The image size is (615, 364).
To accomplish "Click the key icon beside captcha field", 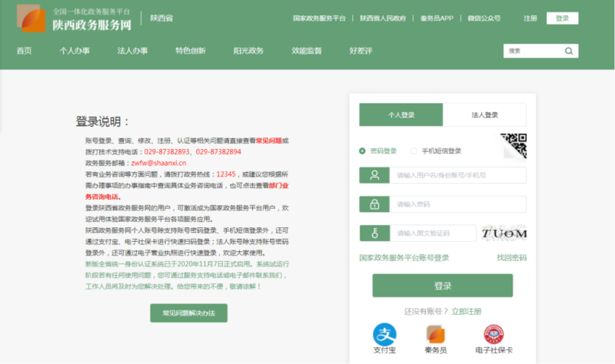I will [374, 233].
